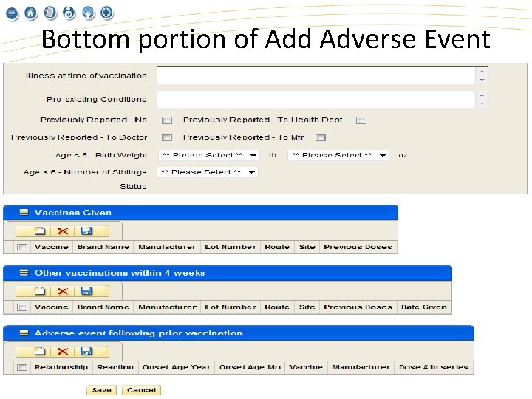Delete row in Other vaccinations within 4 weeks
The image size is (532, 399).
[63, 291]
